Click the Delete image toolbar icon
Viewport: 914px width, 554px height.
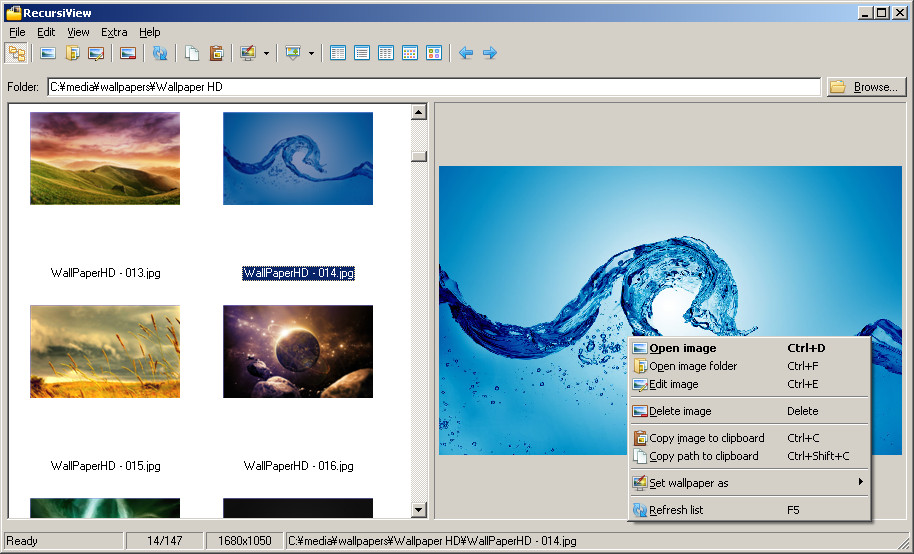(127, 53)
